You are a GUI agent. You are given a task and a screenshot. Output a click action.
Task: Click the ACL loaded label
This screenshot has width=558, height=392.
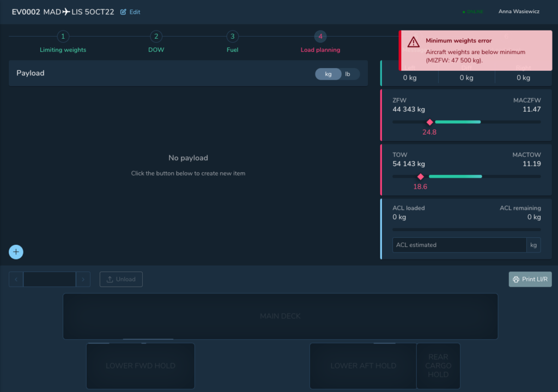pyautogui.click(x=409, y=208)
